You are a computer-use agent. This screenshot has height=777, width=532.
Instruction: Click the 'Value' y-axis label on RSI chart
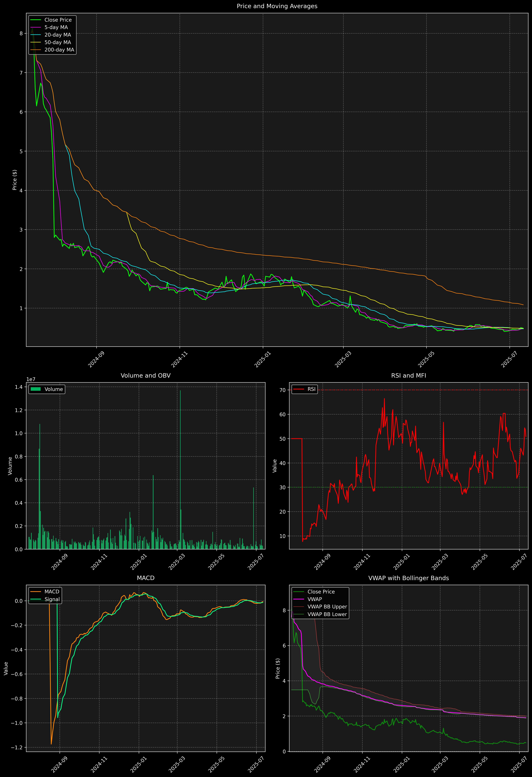(x=275, y=466)
